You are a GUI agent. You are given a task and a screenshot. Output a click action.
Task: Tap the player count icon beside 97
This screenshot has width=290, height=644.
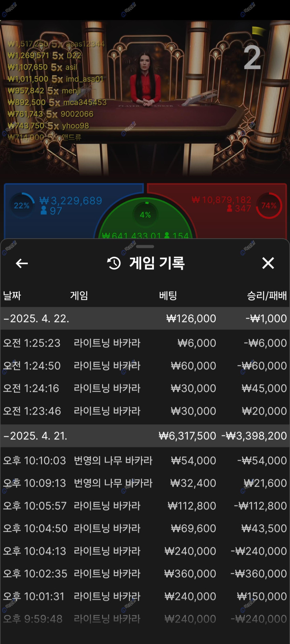tap(44, 211)
